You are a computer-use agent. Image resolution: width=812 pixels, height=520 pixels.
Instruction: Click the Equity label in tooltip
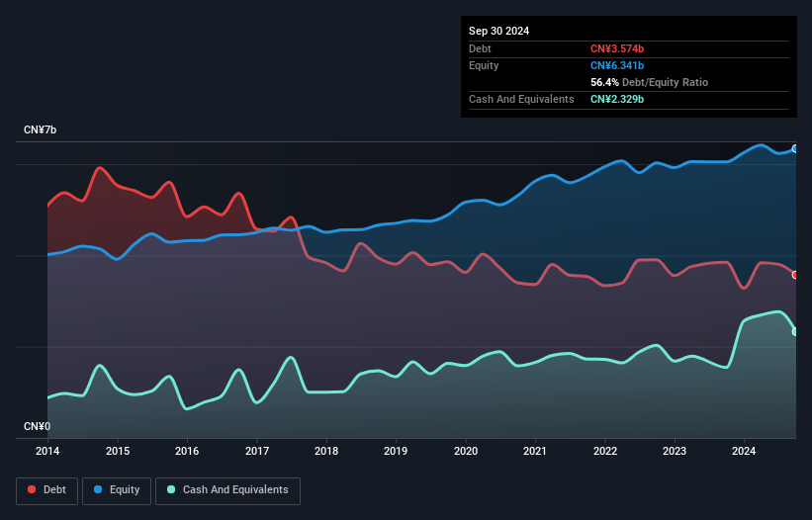pyautogui.click(x=484, y=65)
